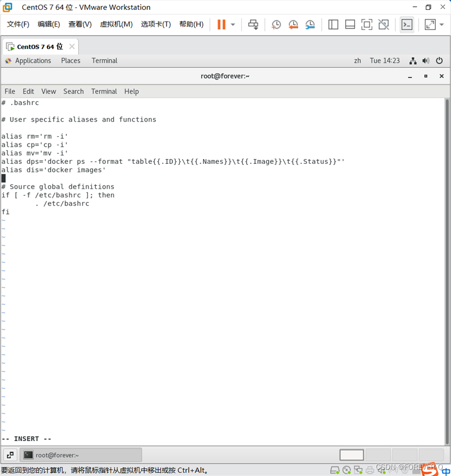
Task: Select root@forever:~ taskbar window button
Action: [81, 455]
